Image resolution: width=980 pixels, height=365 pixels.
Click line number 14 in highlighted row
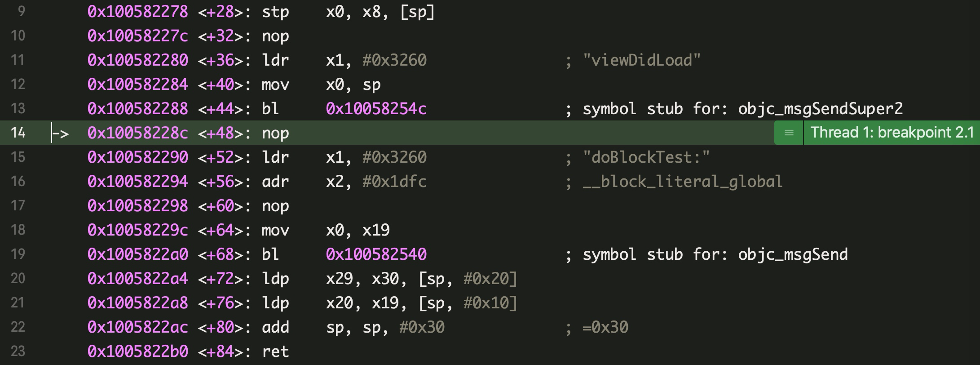(x=18, y=133)
